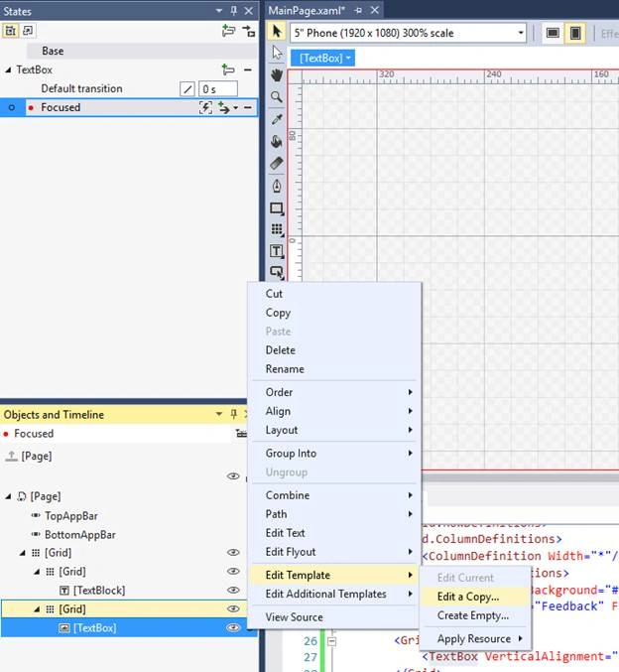Screen dimensions: 619x672
Task: Click the default transition easing function icon
Action: pyautogui.click(x=187, y=89)
